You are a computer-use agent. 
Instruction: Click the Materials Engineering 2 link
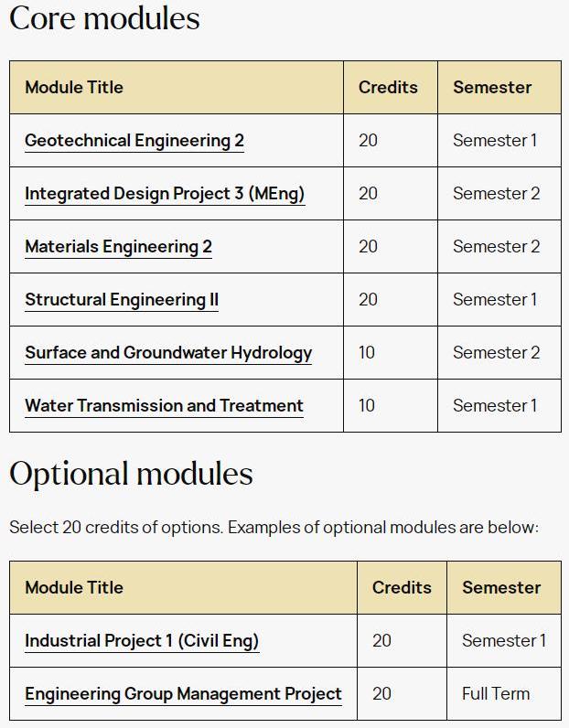pyautogui.click(x=118, y=247)
